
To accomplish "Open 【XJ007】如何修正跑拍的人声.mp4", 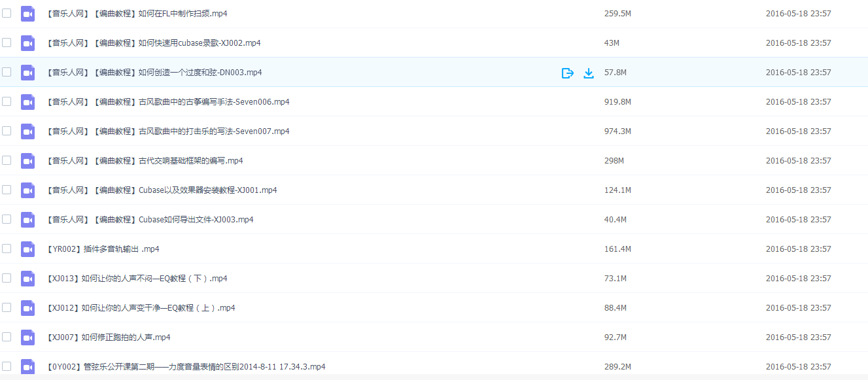I will coord(108,337).
